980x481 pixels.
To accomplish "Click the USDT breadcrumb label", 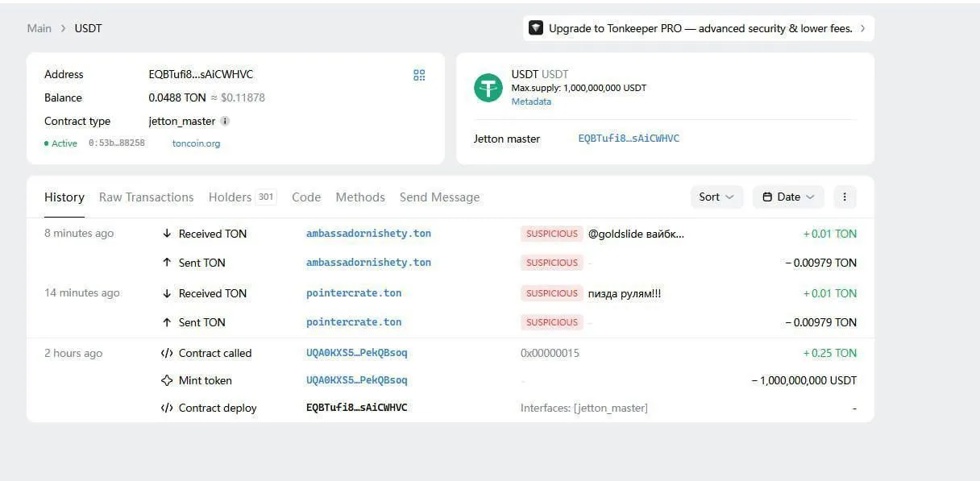I will (89, 28).
